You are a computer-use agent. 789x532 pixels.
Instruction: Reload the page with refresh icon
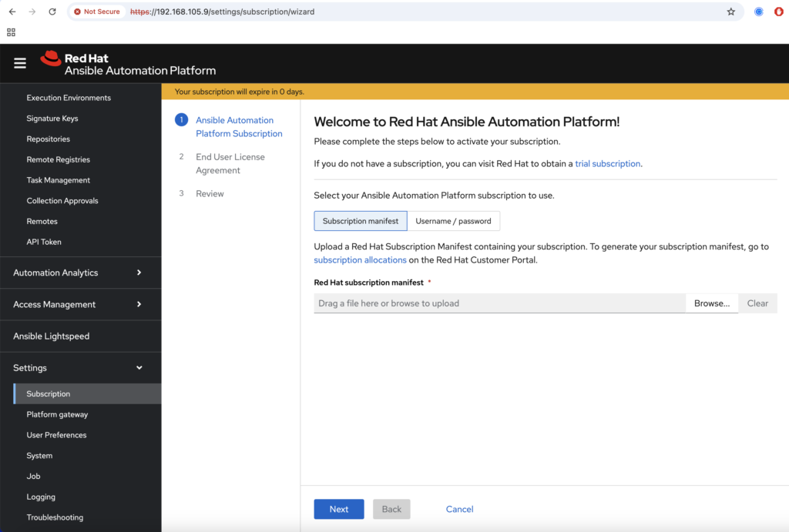click(x=52, y=12)
